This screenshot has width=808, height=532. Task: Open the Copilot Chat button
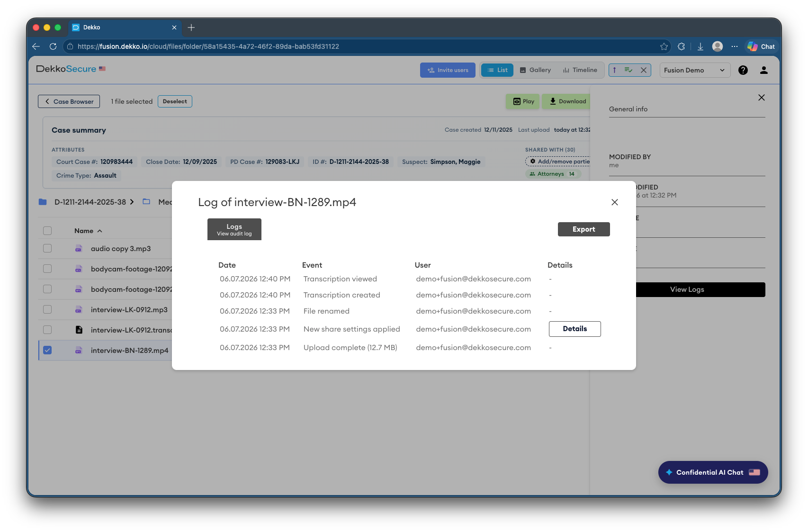click(x=761, y=46)
